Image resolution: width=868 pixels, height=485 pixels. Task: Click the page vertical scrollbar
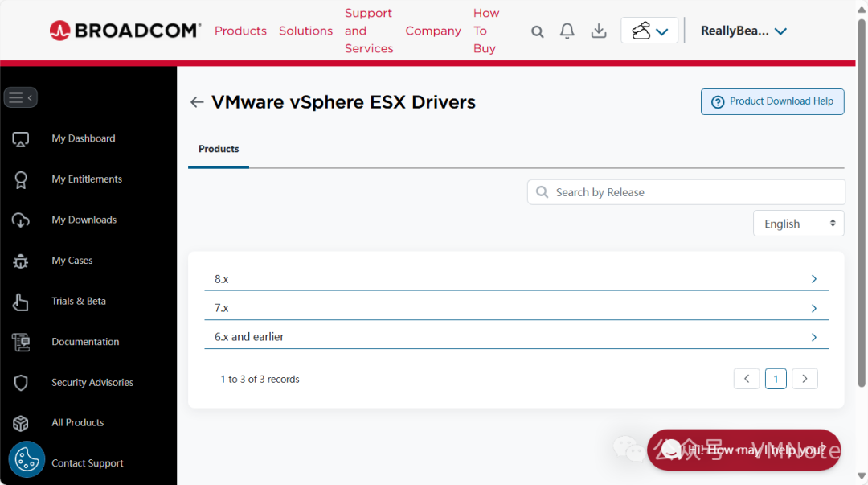pyautogui.click(x=862, y=203)
